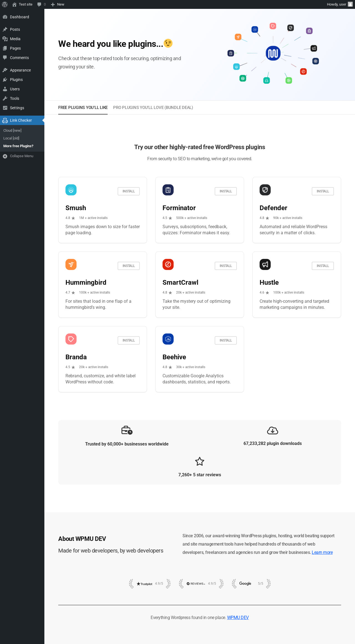355x644 pixels.
Task: Click the Media library icon
Action: coord(5,39)
